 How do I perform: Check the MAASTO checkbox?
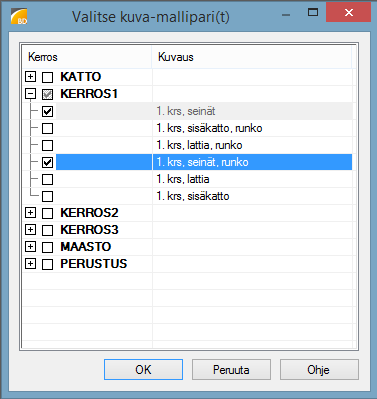pos(47,247)
